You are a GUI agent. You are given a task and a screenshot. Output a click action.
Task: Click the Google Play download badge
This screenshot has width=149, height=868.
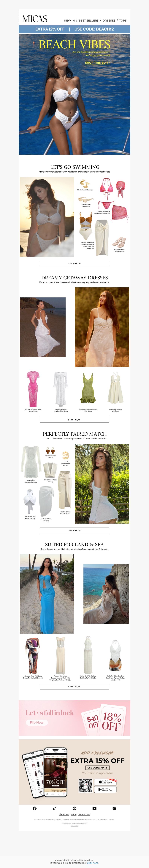point(105,789)
